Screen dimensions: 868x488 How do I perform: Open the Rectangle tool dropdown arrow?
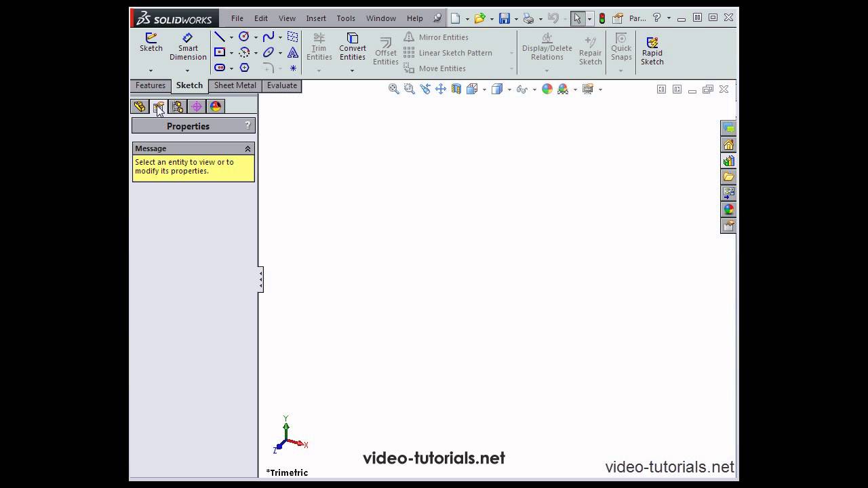[x=231, y=53]
